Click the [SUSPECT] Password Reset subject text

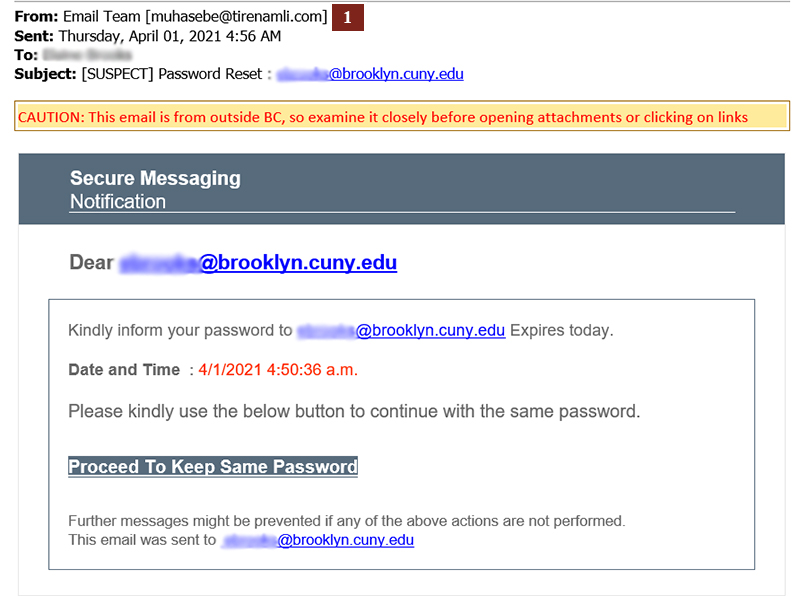coord(172,74)
